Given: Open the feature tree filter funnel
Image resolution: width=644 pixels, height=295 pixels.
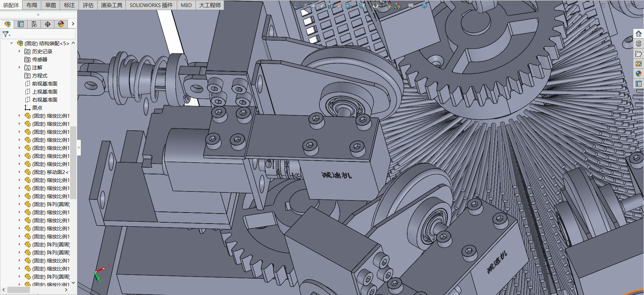Looking at the screenshot, I should [x=6, y=34].
